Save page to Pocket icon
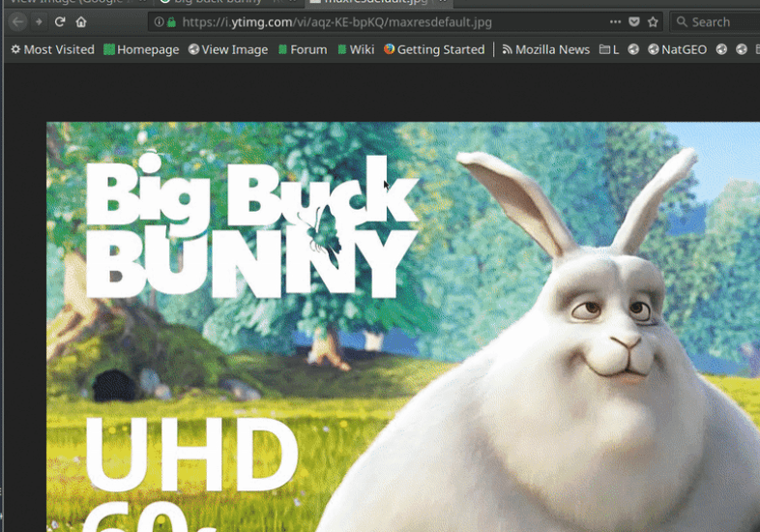The width and height of the screenshot is (760, 532). [x=634, y=22]
